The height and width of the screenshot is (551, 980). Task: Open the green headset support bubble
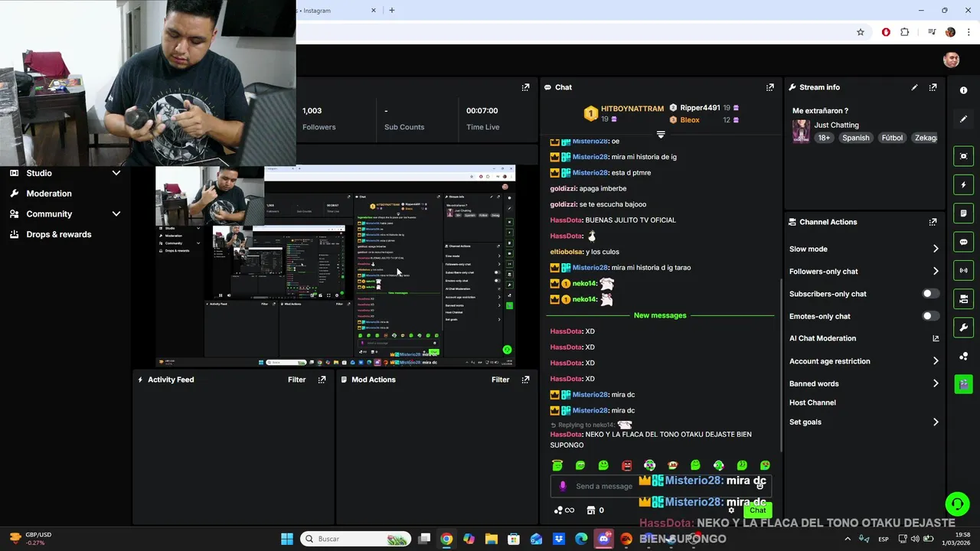tap(956, 504)
